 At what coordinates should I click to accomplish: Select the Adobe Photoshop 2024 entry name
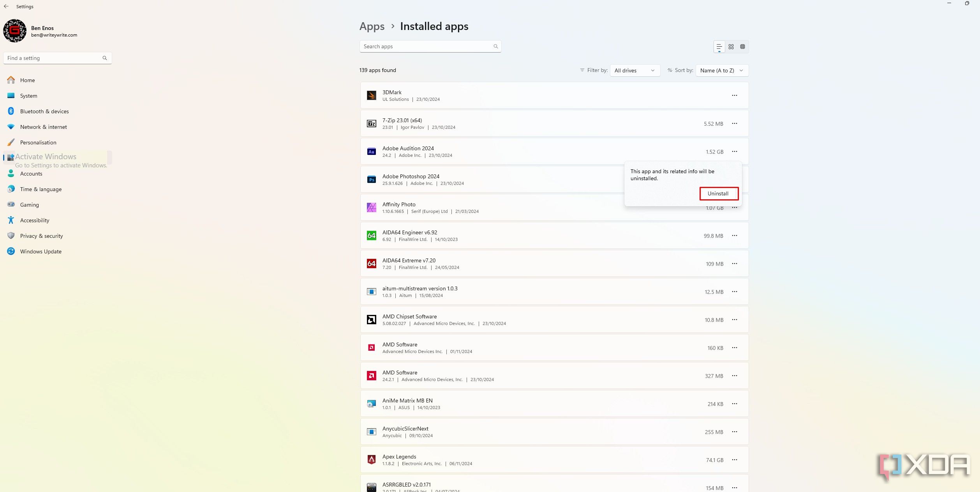point(411,176)
